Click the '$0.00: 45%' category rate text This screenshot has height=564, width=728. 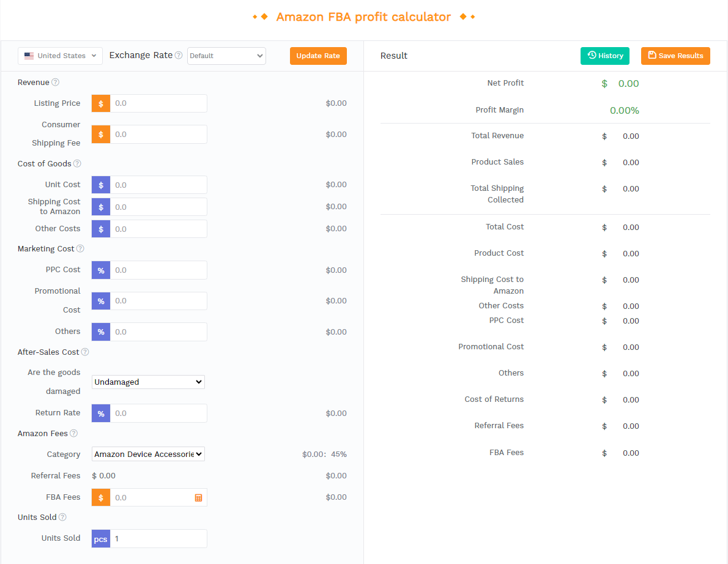point(324,454)
